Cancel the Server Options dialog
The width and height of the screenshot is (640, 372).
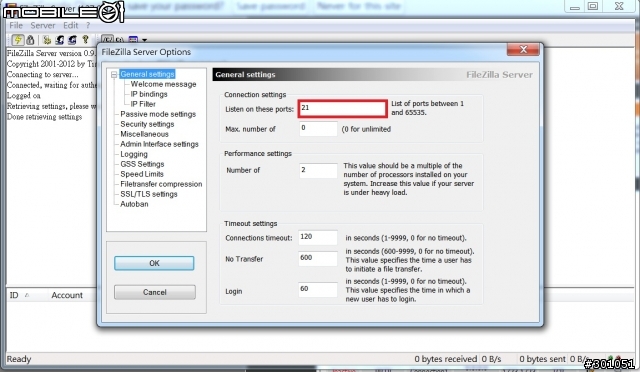(x=155, y=292)
